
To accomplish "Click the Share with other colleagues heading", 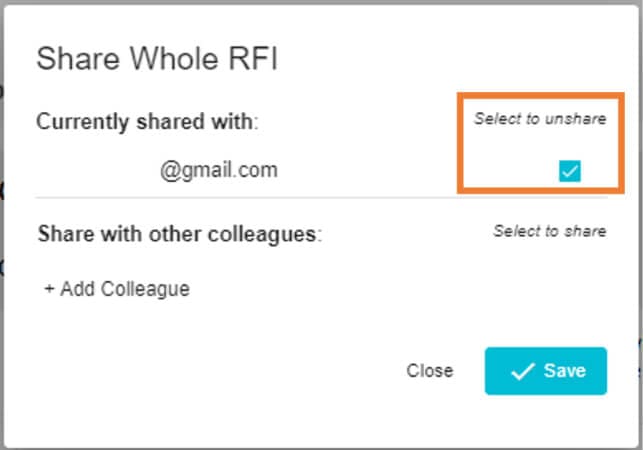I will [x=180, y=235].
